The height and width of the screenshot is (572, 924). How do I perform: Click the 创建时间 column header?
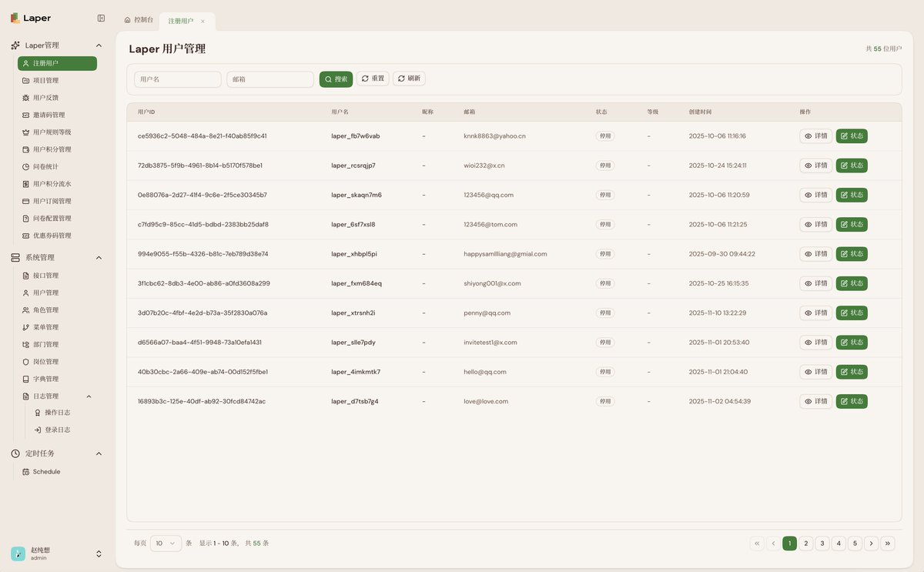pyautogui.click(x=701, y=112)
